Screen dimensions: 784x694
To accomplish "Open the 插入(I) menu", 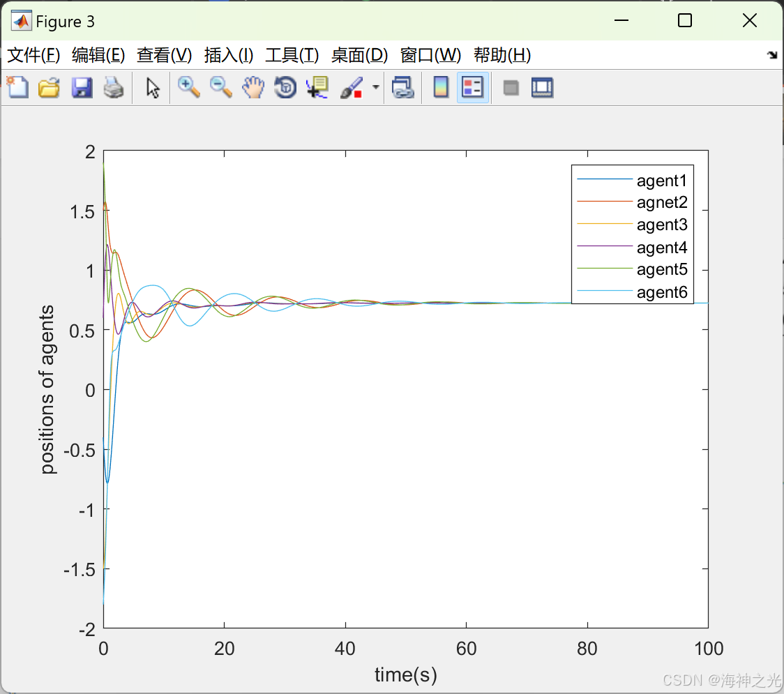I will 229,55.
